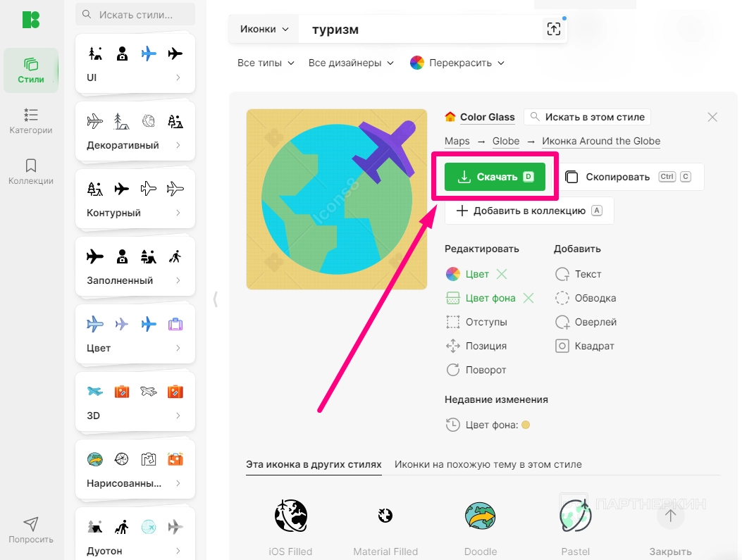The height and width of the screenshot is (560, 742).
Task: Click the Скачать download button
Action: click(x=495, y=177)
